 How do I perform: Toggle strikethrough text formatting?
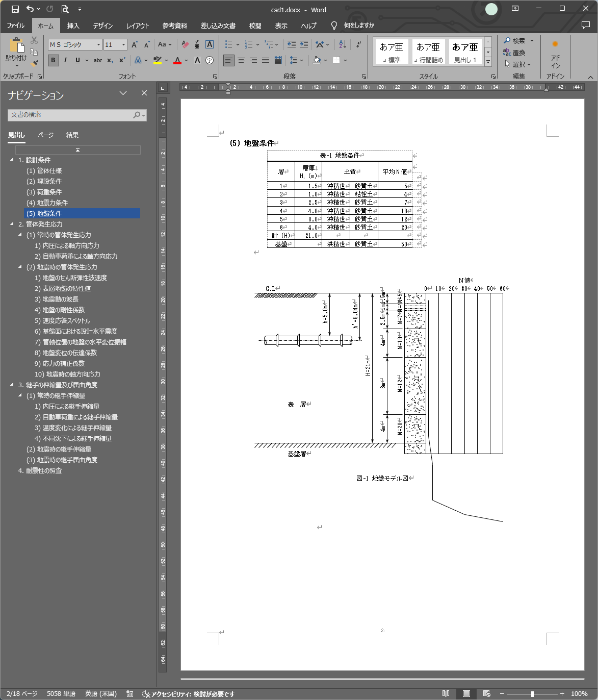coord(98,60)
